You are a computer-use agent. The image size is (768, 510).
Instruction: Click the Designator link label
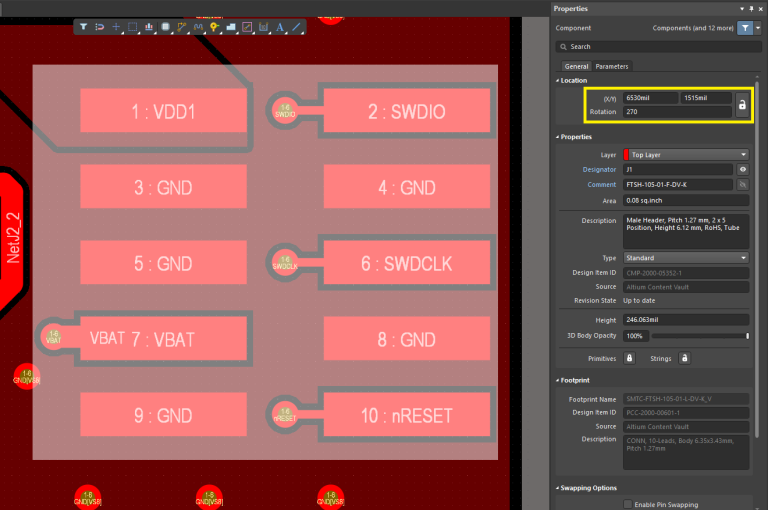tap(599, 170)
